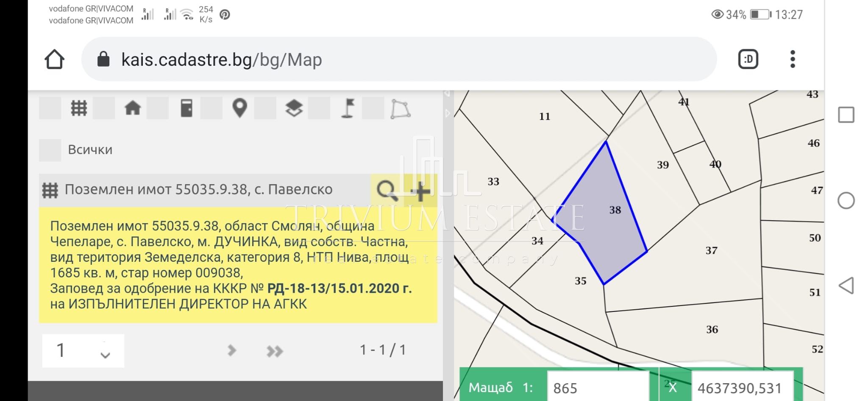Jump to last results page
The width and height of the screenshot is (868, 401).
tap(275, 351)
